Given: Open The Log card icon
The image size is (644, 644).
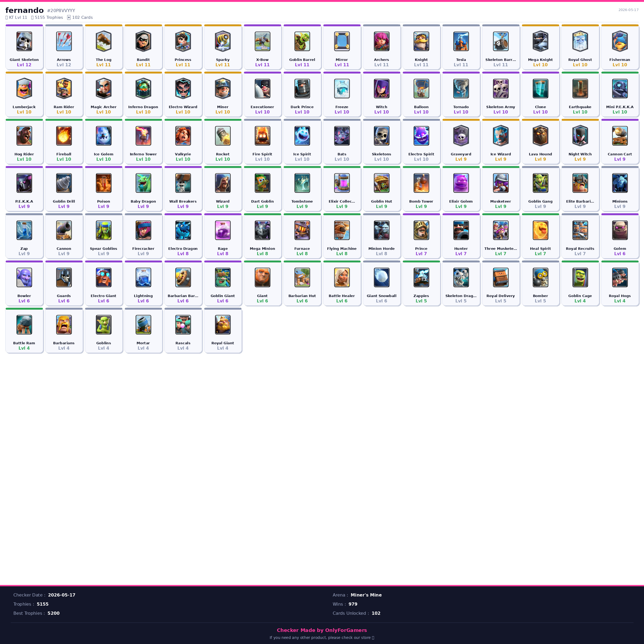Looking at the screenshot, I should tap(104, 41).
